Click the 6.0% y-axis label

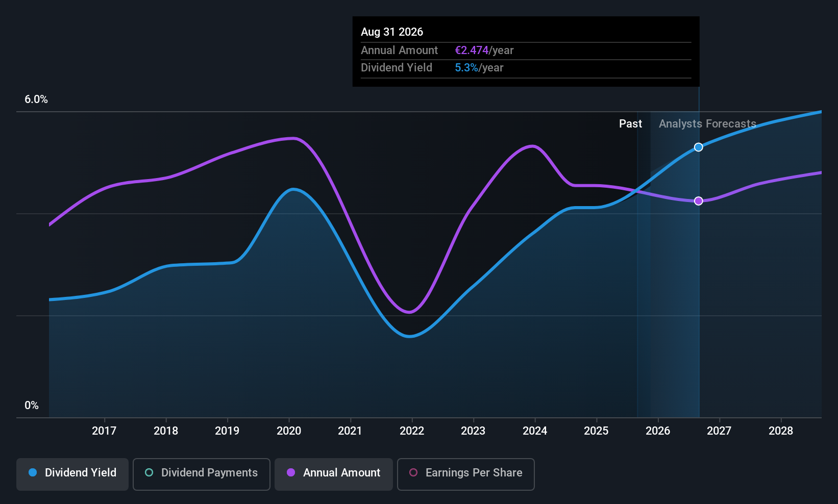click(x=36, y=99)
